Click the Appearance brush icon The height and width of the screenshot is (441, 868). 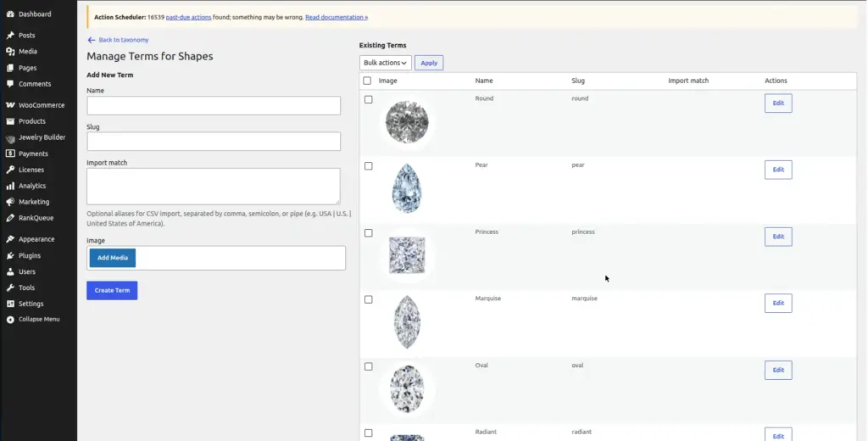click(x=10, y=239)
